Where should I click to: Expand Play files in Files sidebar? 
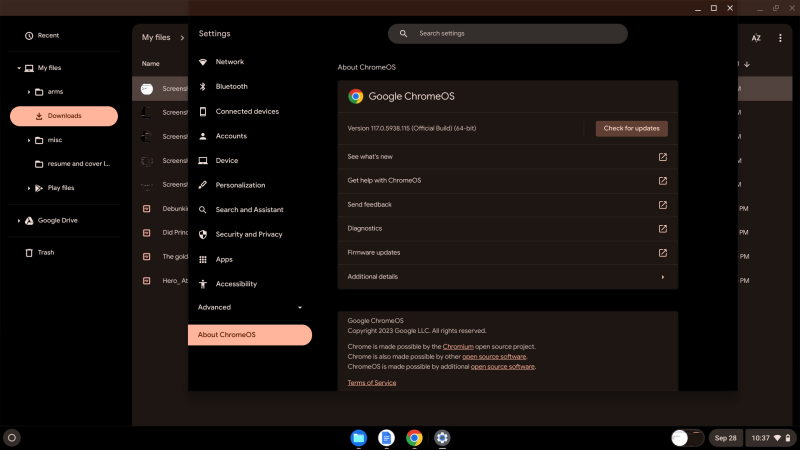pyautogui.click(x=29, y=188)
